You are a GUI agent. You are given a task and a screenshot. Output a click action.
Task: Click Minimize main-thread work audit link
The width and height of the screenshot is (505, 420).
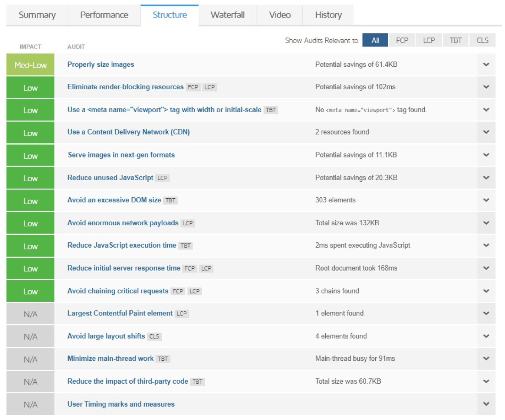(110, 358)
